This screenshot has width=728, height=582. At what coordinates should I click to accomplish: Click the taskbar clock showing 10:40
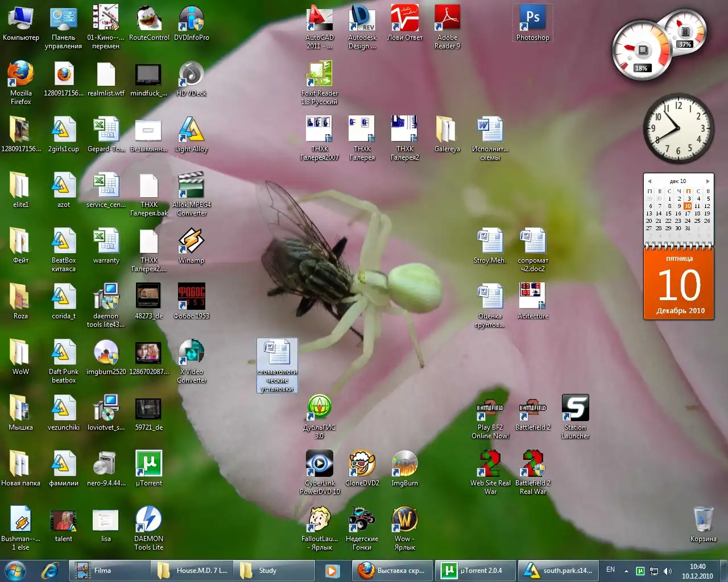coord(697,571)
